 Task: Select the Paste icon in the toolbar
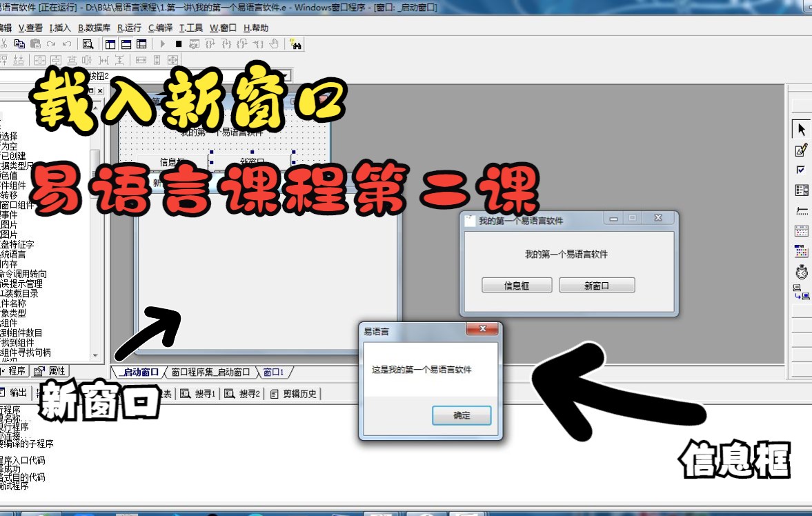[x=35, y=43]
